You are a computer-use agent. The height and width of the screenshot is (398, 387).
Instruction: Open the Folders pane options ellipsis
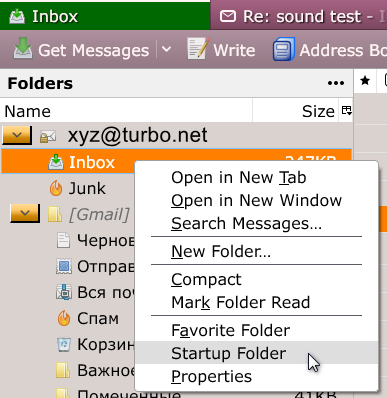336,83
